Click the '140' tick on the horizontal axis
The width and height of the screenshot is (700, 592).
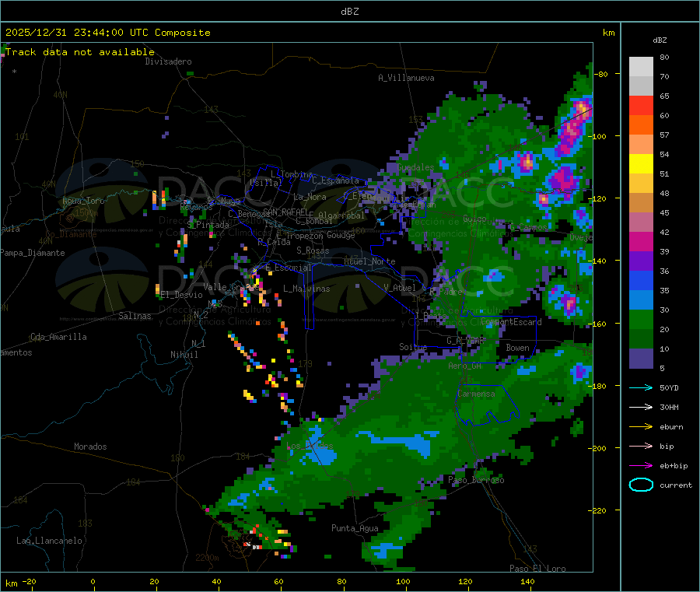(x=527, y=581)
